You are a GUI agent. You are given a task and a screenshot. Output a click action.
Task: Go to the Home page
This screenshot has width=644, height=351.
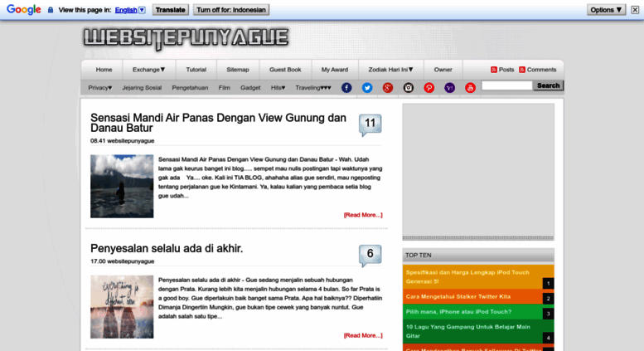pos(104,70)
